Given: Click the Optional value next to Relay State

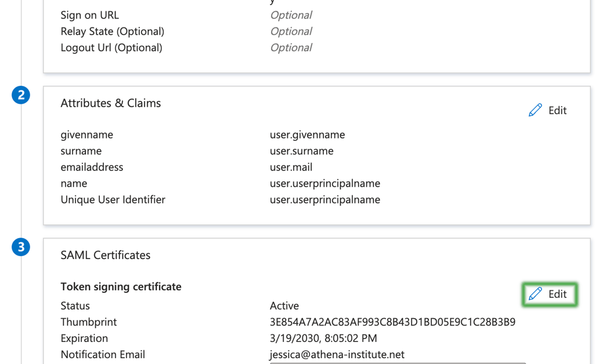Looking at the screenshot, I should tap(291, 31).
